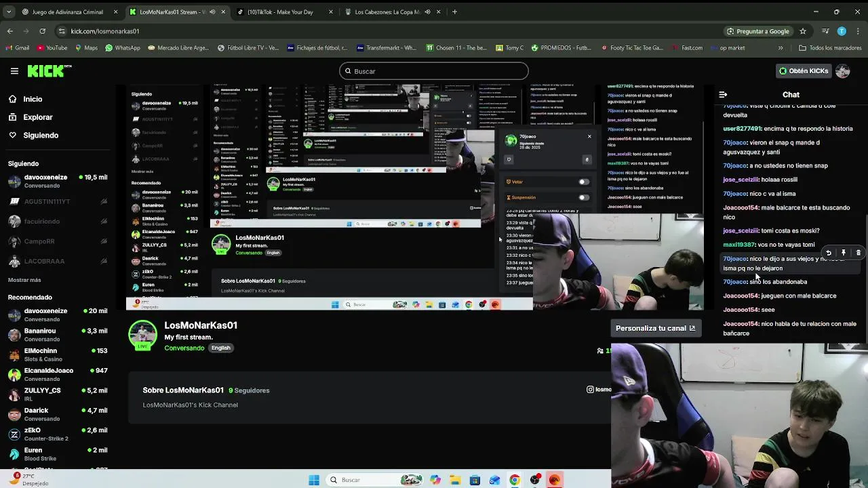Open the Kick hamburger menu
The image size is (868, 488).
tap(14, 70)
